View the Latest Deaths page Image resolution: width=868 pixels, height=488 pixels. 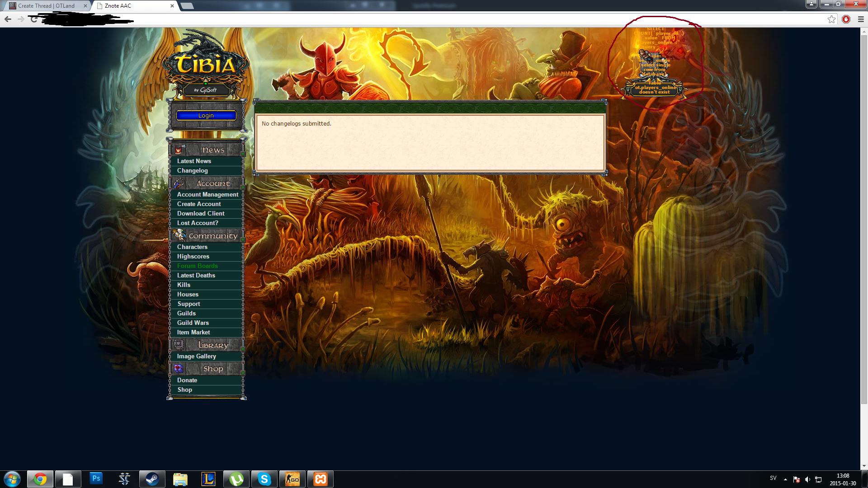pos(196,275)
